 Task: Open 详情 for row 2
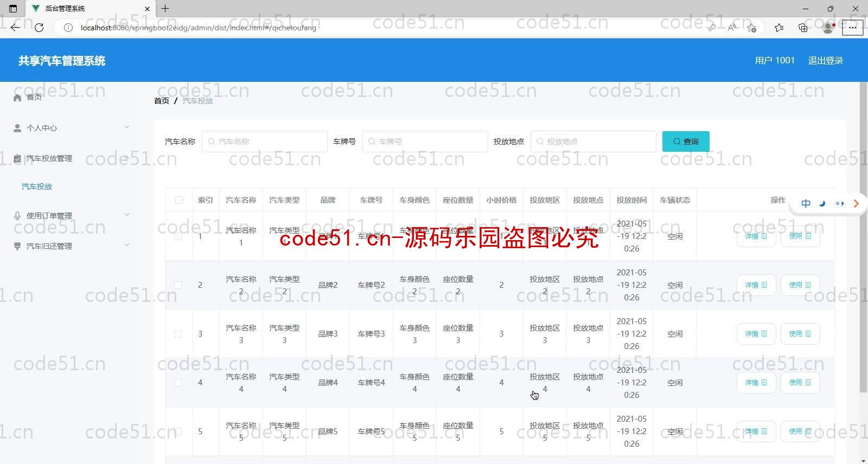tap(756, 285)
